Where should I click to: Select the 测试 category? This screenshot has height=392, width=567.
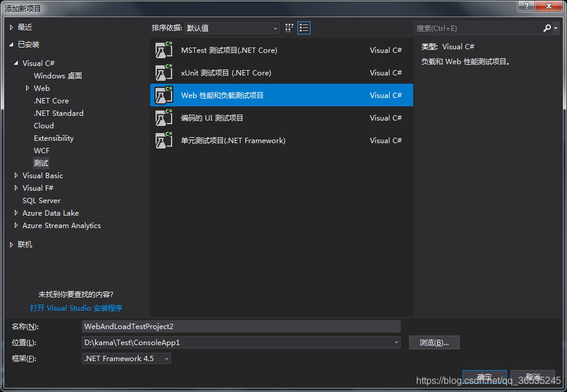[41, 163]
